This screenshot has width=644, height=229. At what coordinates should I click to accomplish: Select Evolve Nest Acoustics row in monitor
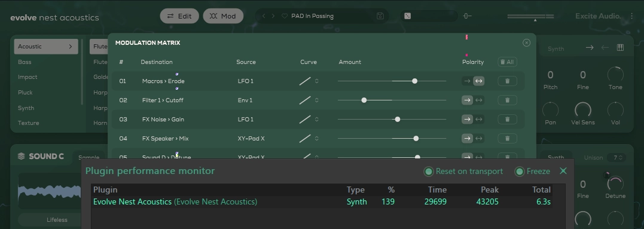(x=322, y=202)
